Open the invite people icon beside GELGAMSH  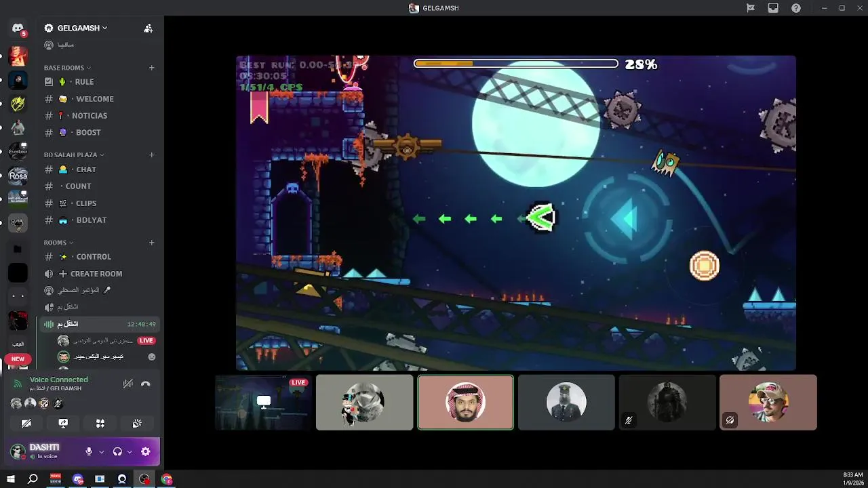pos(149,28)
